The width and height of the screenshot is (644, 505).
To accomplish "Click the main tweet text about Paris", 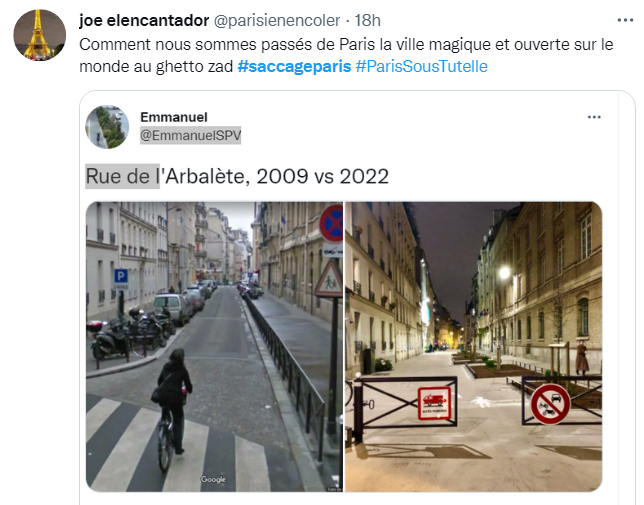I will (x=346, y=55).
